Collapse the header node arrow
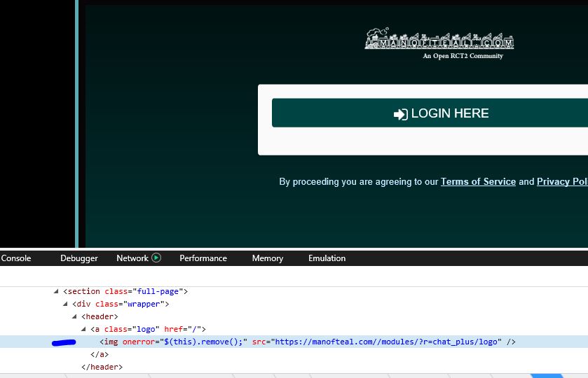This screenshot has width=588, height=378. 74,316
